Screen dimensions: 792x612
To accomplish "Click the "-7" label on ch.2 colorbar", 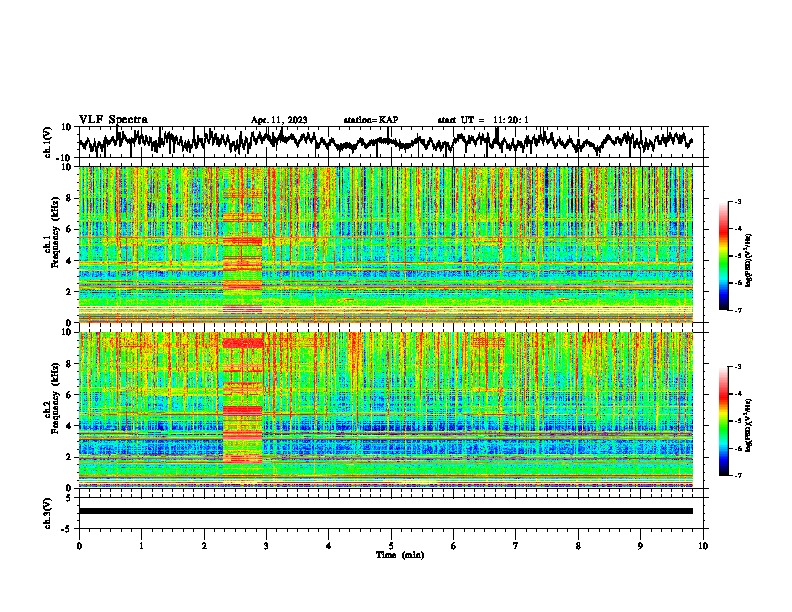I will pos(737,475).
